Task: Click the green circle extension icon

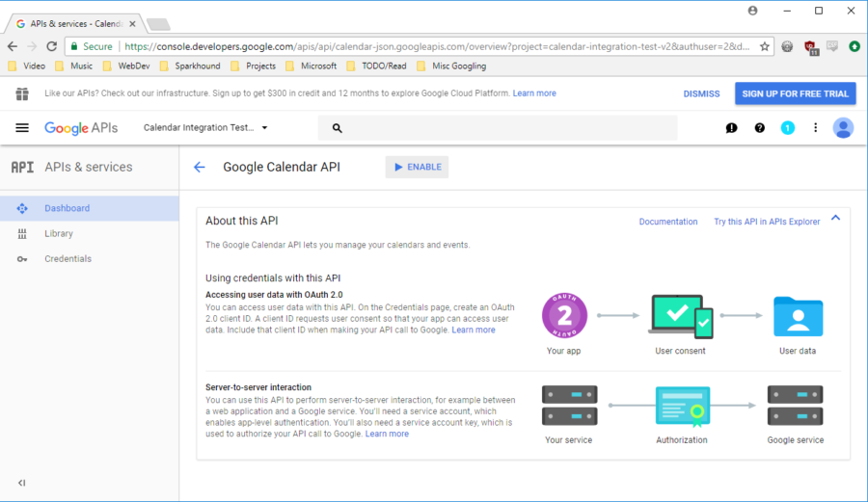Action: (854, 46)
